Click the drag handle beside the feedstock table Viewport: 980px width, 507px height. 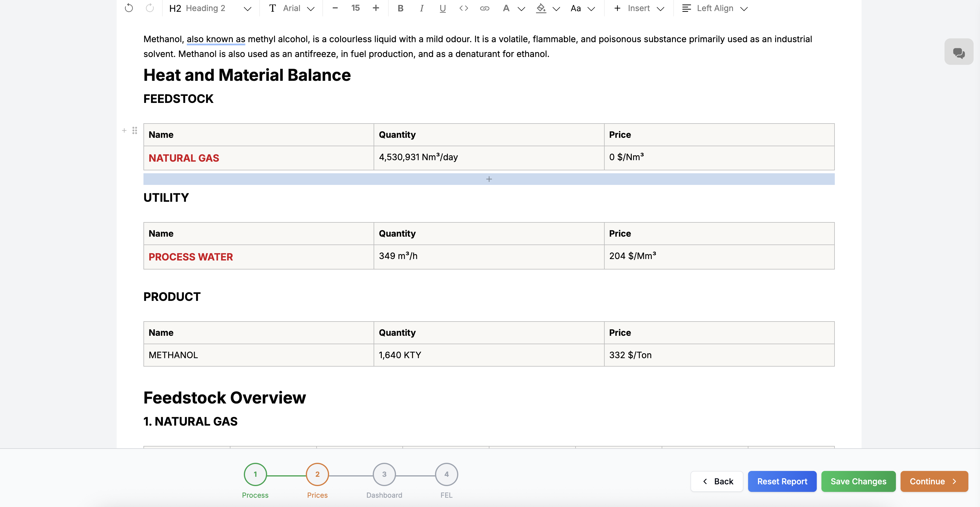(135, 130)
